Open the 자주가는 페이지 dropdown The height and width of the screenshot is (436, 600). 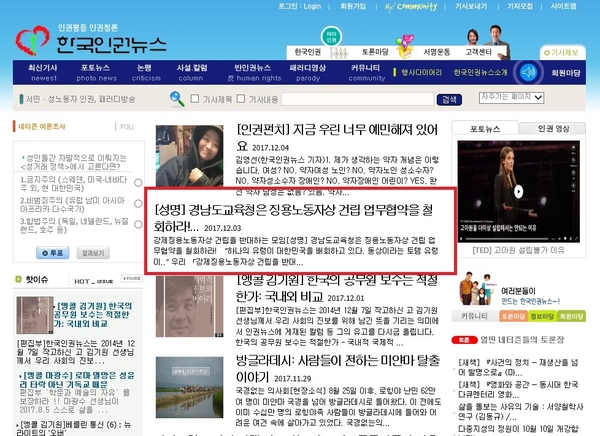tap(511, 97)
